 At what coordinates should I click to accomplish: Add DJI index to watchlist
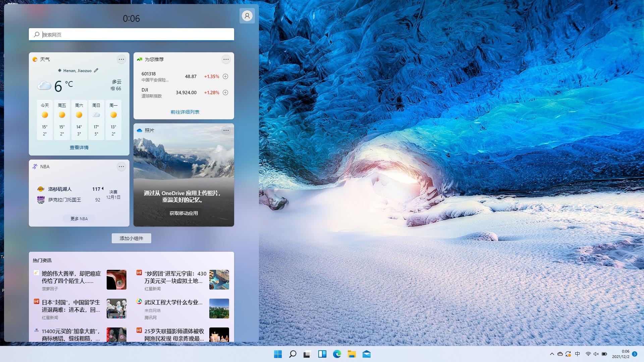(225, 93)
